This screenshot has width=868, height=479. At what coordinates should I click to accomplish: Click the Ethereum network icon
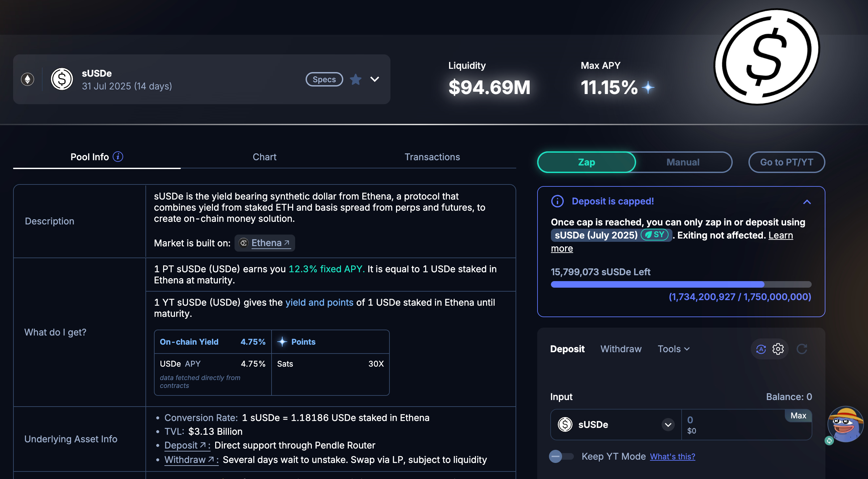click(x=28, y=80)
